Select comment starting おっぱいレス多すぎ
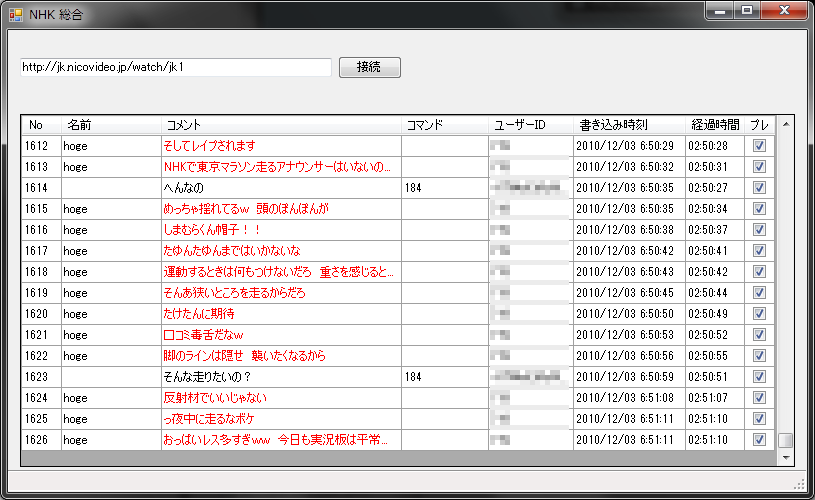The height and width of the screenshot is (500, 815). (275, 440)
